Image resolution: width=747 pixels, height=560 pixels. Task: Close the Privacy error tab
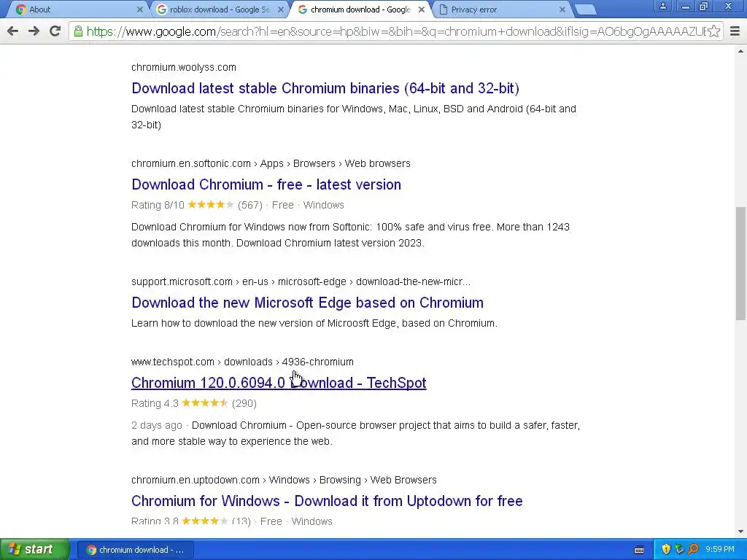pyautogui.click(x=562, y=9)
